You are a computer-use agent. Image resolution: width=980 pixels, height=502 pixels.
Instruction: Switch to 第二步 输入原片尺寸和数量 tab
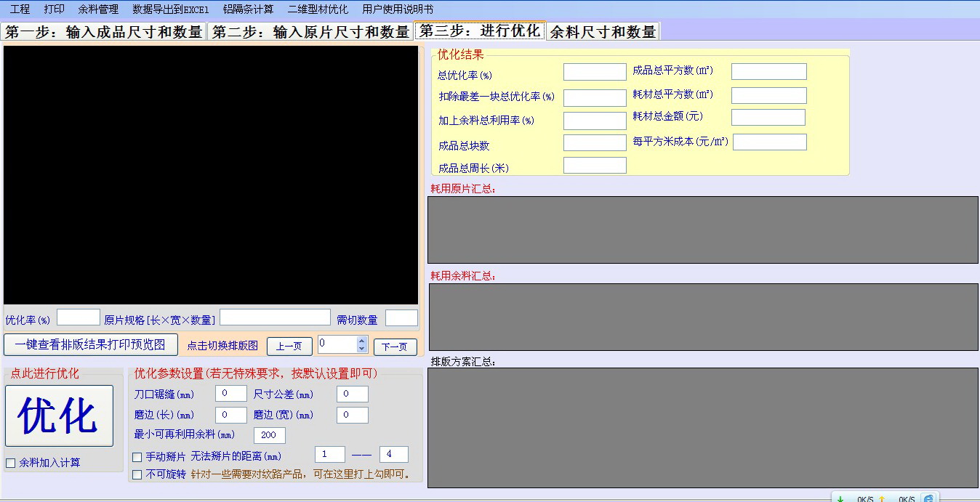310,32
